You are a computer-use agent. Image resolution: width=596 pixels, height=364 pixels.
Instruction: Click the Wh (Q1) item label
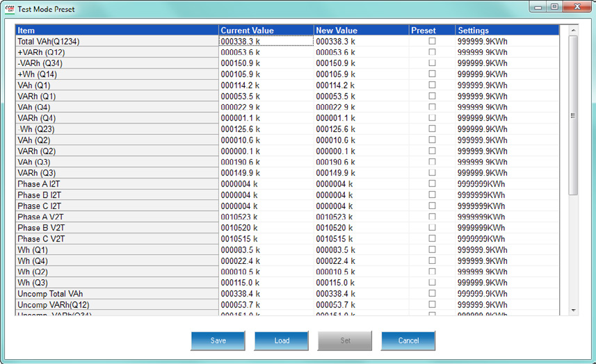point(117,250)
